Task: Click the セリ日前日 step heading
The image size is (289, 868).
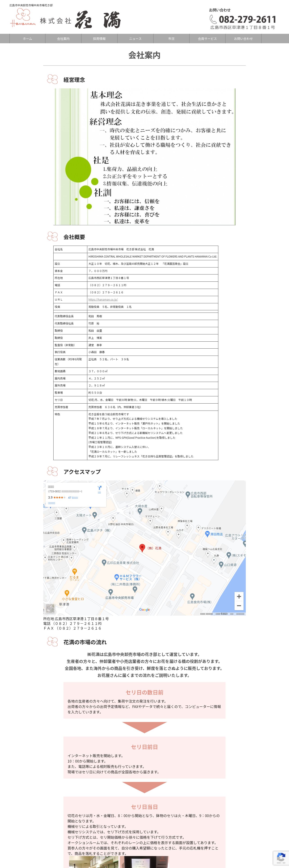Action: click(x=144, y=747)
